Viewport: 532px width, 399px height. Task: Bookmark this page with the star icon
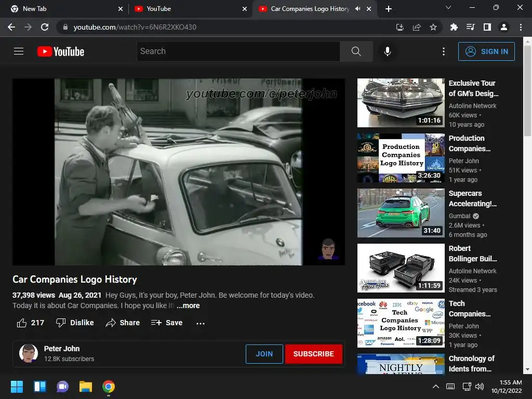[x=433, y=27]
